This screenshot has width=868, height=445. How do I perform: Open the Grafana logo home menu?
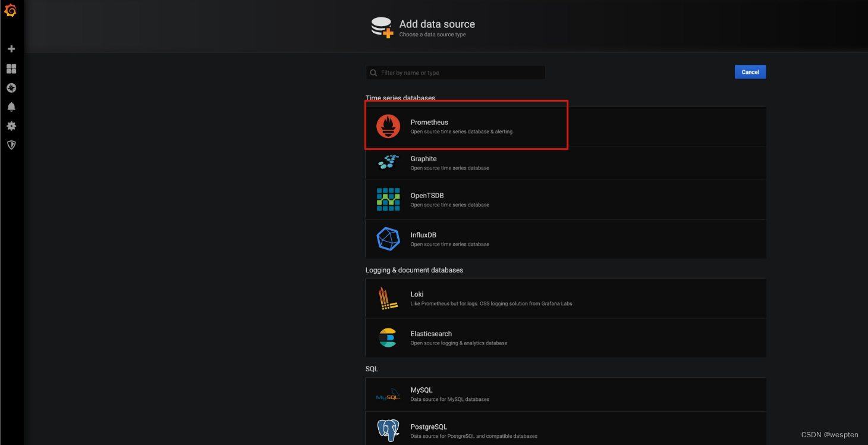tap(11, 11)
